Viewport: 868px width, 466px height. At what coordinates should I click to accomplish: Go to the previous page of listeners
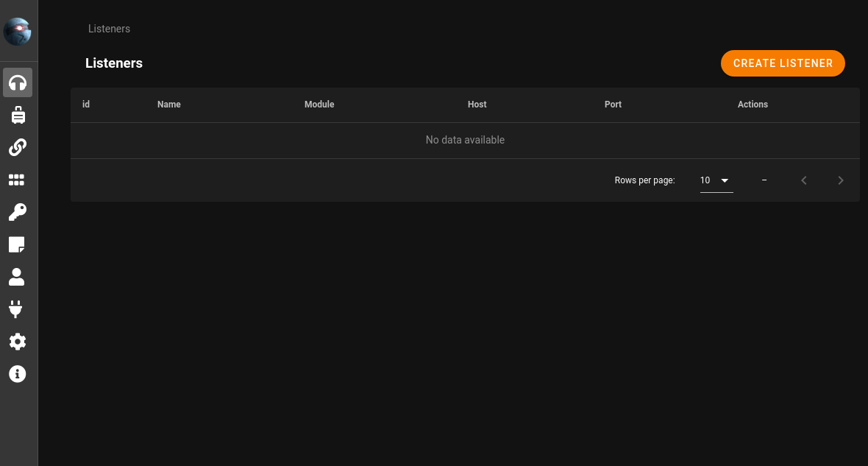(x=804, y=180)
